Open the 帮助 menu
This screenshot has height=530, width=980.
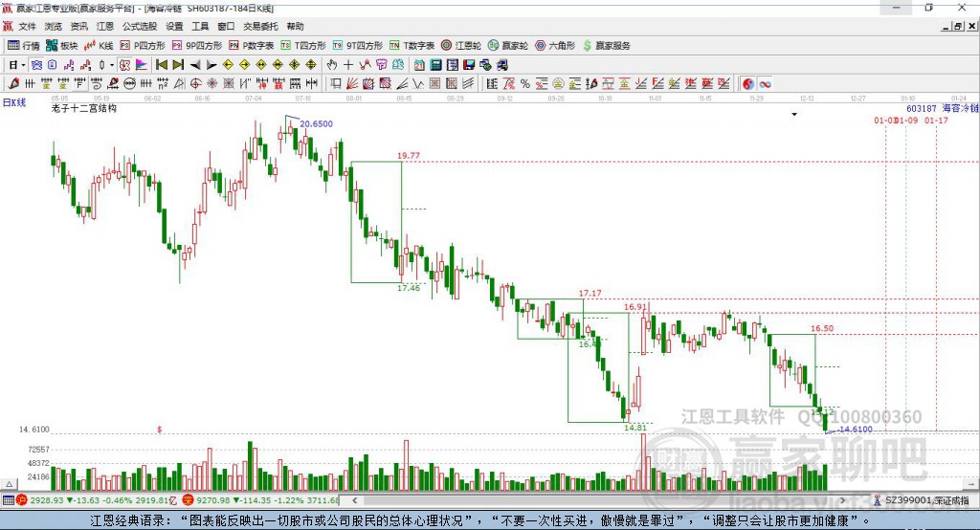pos(295,26)
